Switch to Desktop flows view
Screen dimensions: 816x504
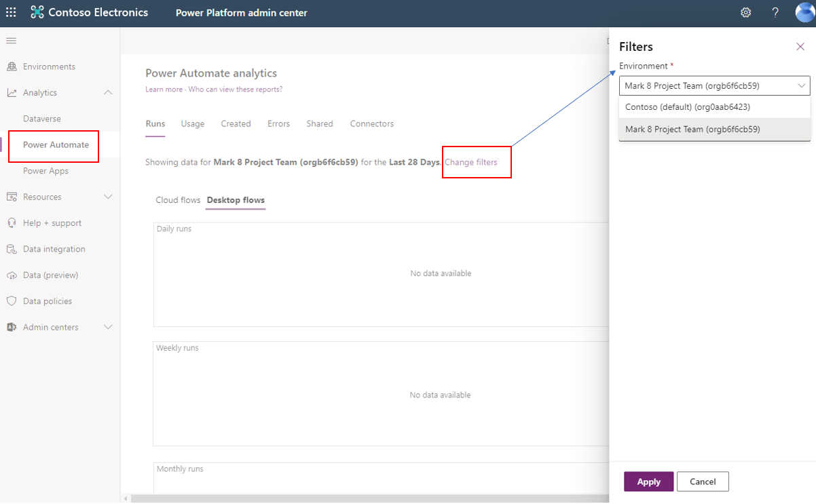tap(236, 200)
